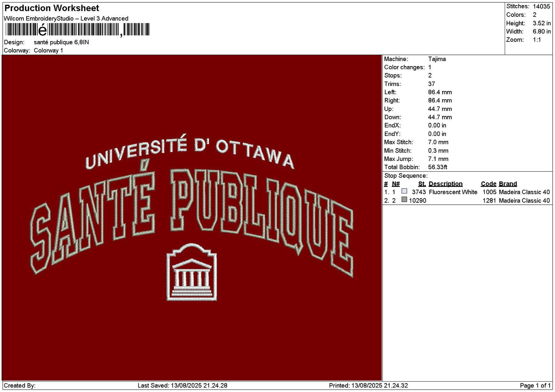Click the 'Brand' column header

click(x=508, y=184)
